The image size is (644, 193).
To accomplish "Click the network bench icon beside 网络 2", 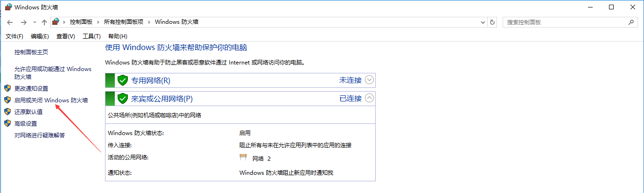I will [243, 157].
